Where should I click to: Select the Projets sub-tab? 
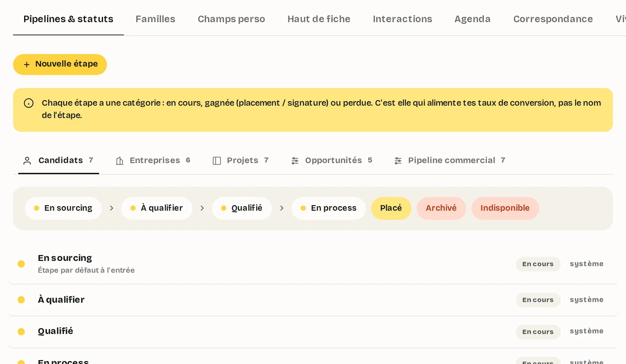coord(241,161)
